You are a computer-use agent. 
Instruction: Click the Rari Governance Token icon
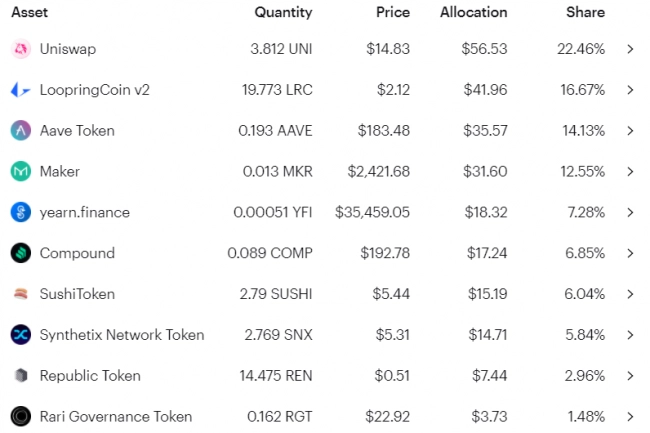(21, 417)
